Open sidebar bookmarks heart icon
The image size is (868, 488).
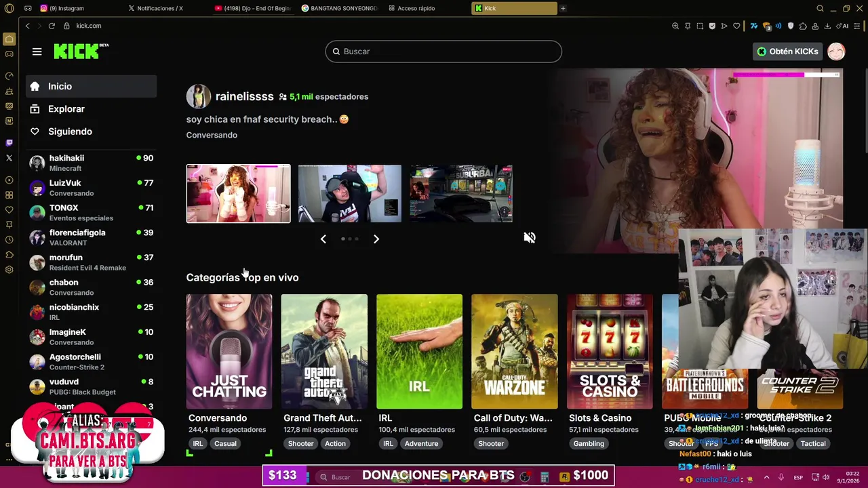[9, 210]
